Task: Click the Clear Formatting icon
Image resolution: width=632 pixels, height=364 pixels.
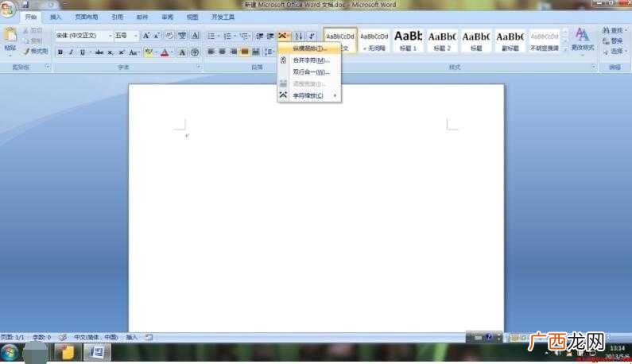Action: point(169,36)
